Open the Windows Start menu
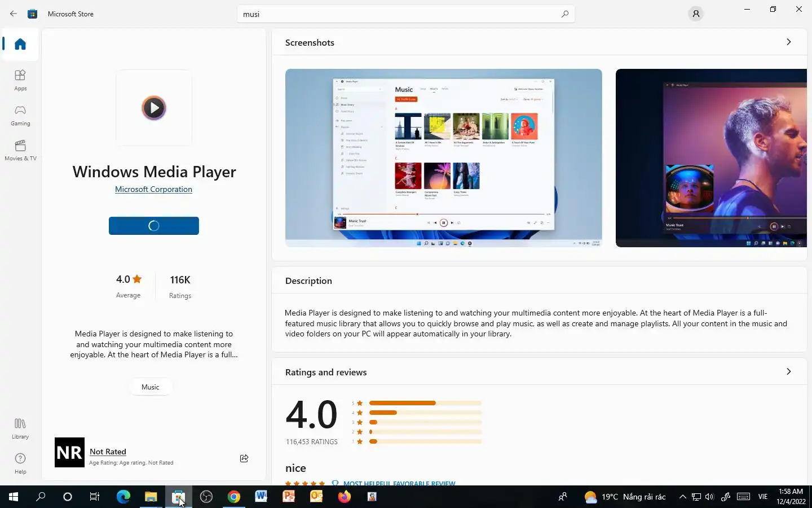 (14, 497)
